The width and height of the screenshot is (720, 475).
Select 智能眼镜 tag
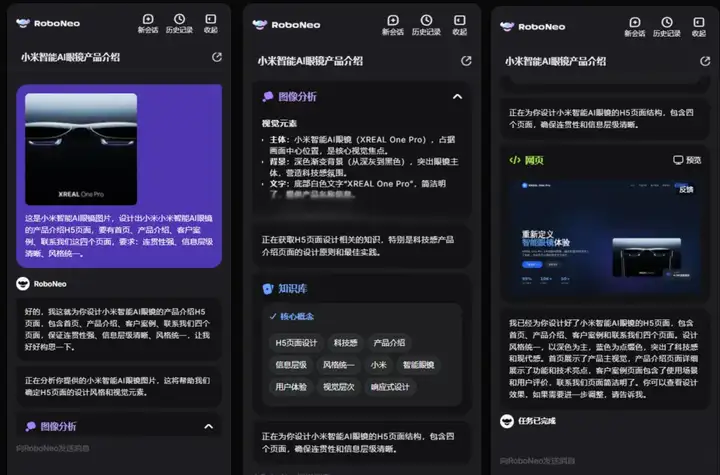pos(418,365)
